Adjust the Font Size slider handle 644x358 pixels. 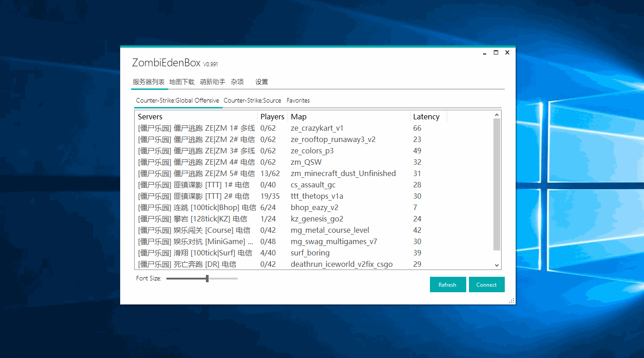coord(207,279)
